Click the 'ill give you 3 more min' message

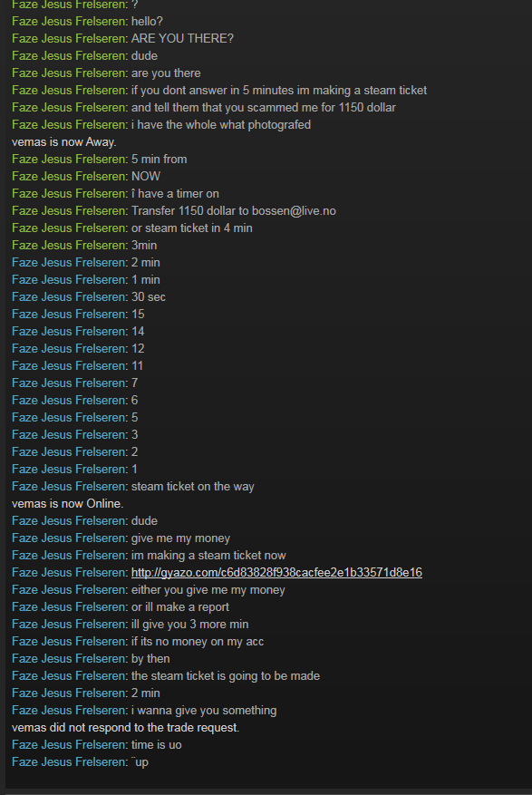coord(190,625)
